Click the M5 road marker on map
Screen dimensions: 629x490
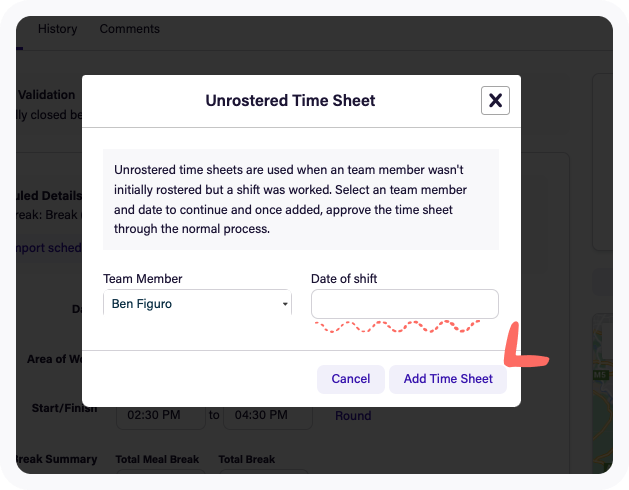[x=601, y=375]
